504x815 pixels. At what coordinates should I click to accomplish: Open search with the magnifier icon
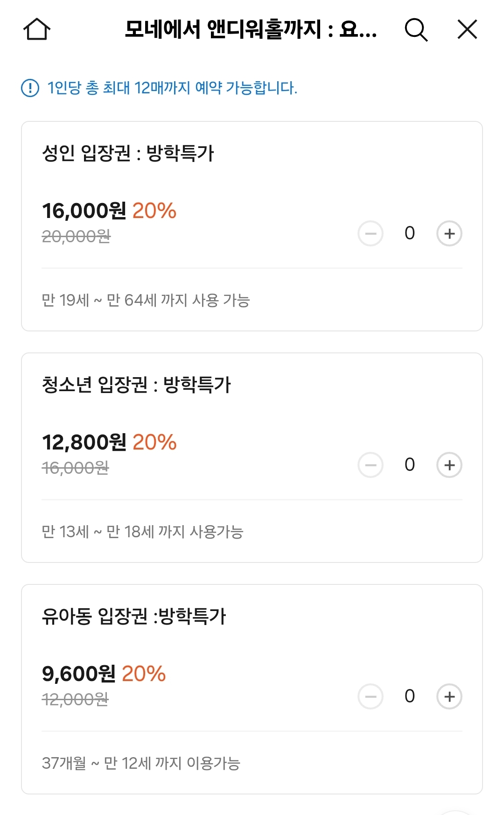tap(416, 30)
